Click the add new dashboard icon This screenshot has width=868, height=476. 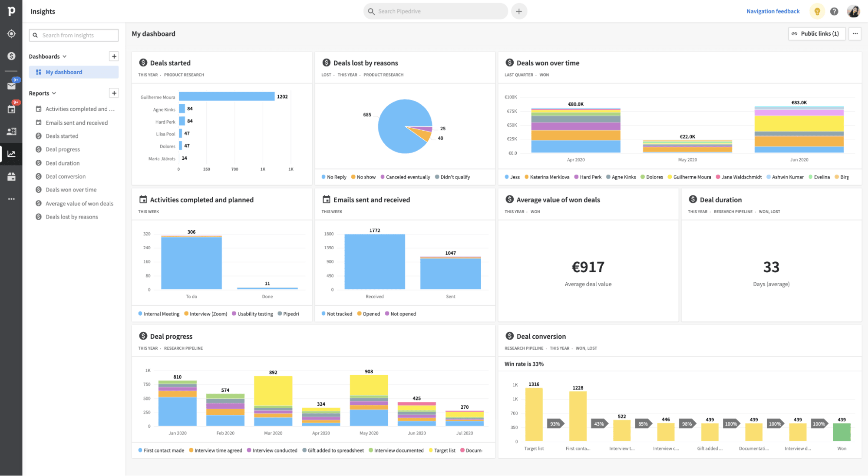point(114,56)
